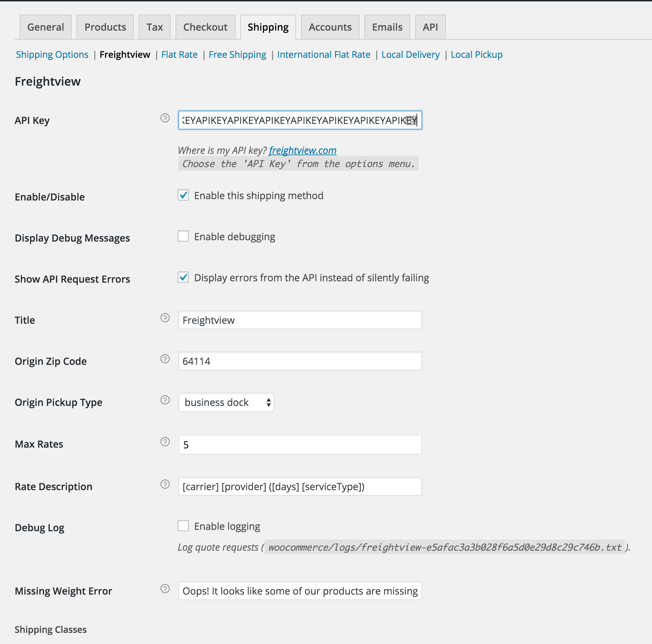Click the log file path text
The image size is (652, 644).
coord(445,548)
